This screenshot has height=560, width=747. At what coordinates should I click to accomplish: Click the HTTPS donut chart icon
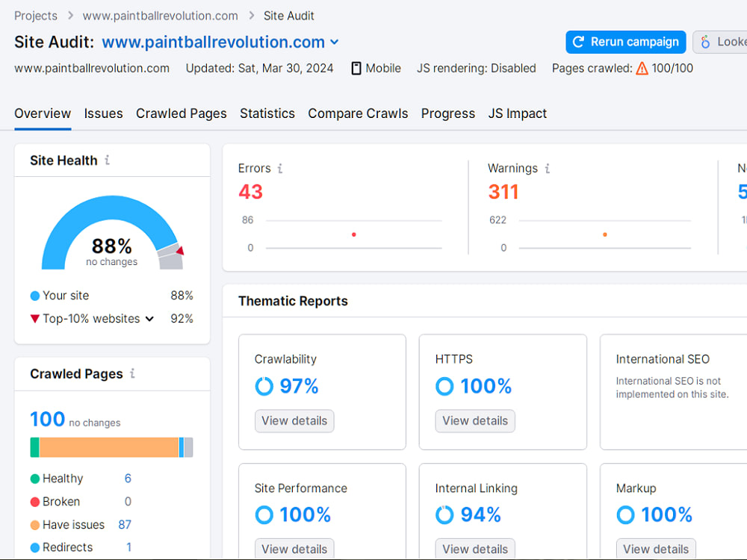coord(444,386)
